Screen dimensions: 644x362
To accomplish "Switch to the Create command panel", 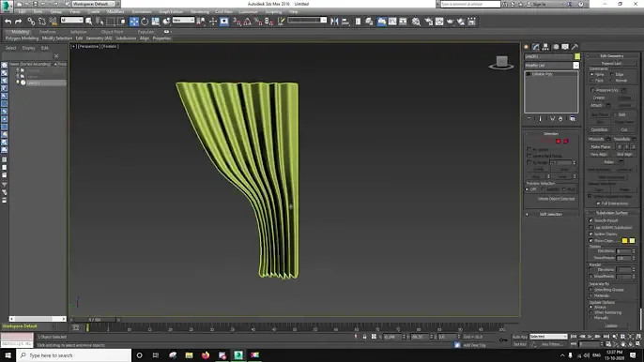I will coord(526,47).
